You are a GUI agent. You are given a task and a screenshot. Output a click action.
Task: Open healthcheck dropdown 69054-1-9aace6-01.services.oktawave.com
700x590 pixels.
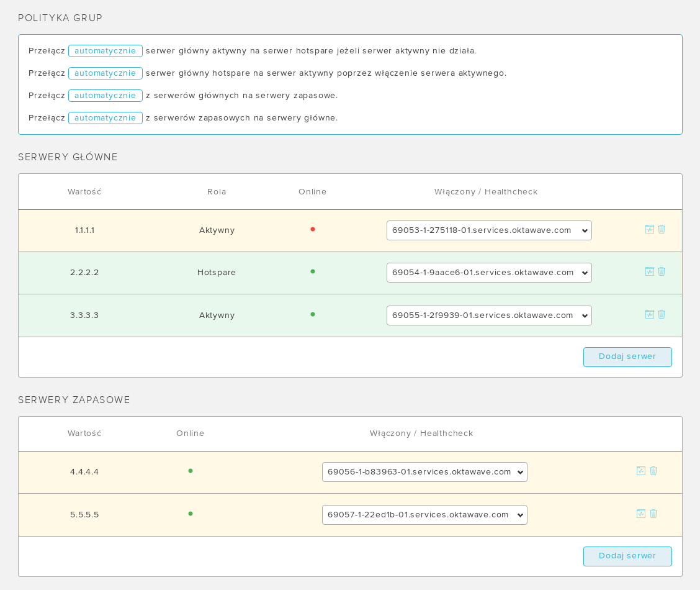click(x=489, y=273)
